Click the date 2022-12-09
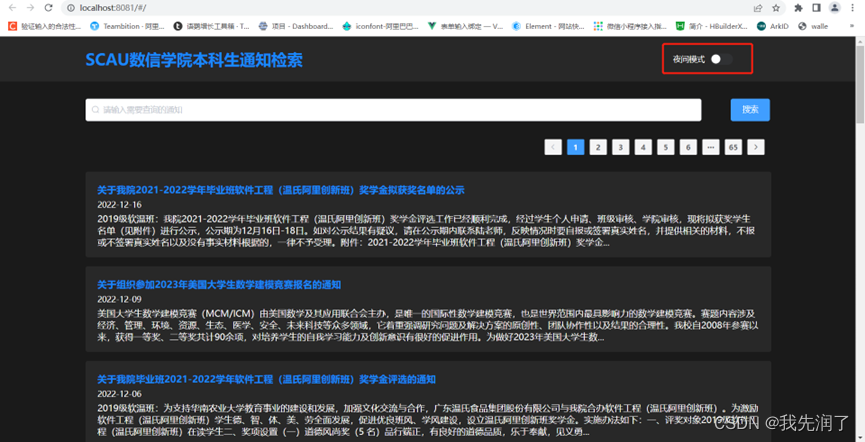 (x=120, y=300)
